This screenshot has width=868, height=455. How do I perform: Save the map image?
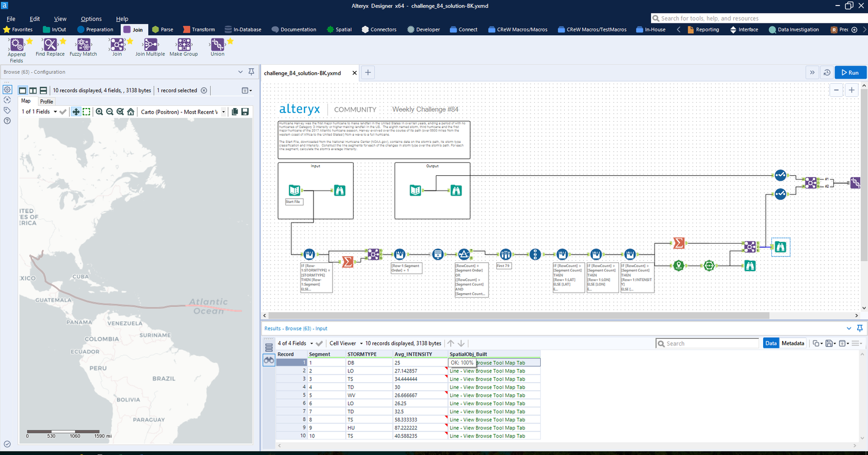click(245, 112)
